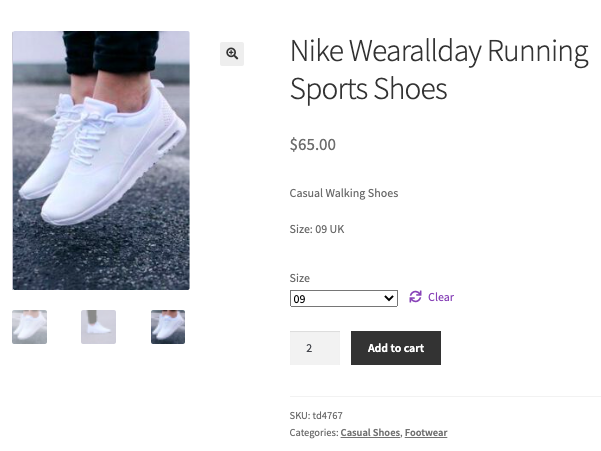Screen dimensions: 601x451
Task: Click the $65.00 price text
Action: [313, 145]
